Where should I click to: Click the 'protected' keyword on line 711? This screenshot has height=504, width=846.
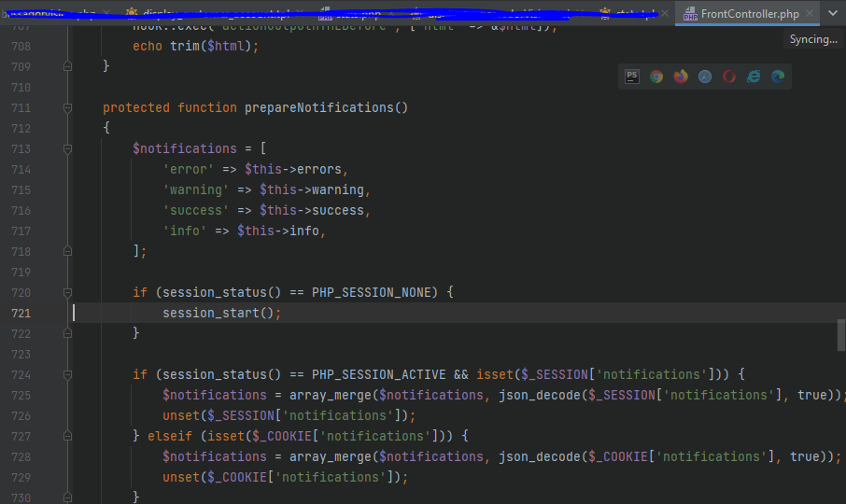[x=136, y=108]
